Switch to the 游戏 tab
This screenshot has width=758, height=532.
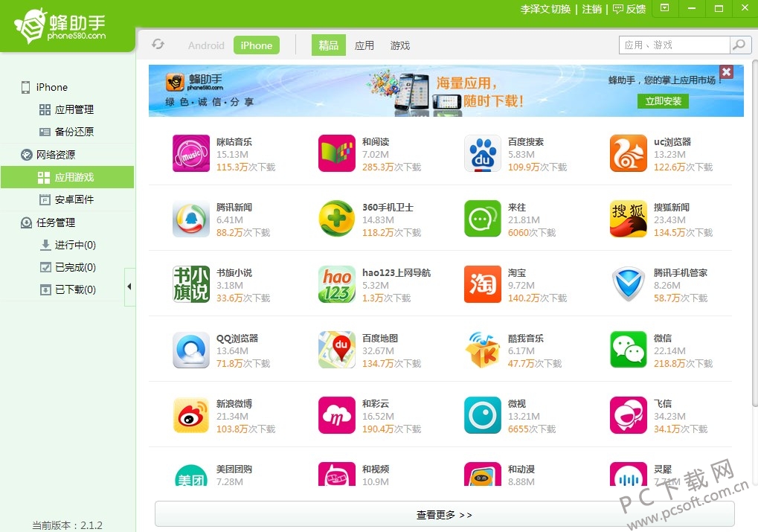pos(399,45)
